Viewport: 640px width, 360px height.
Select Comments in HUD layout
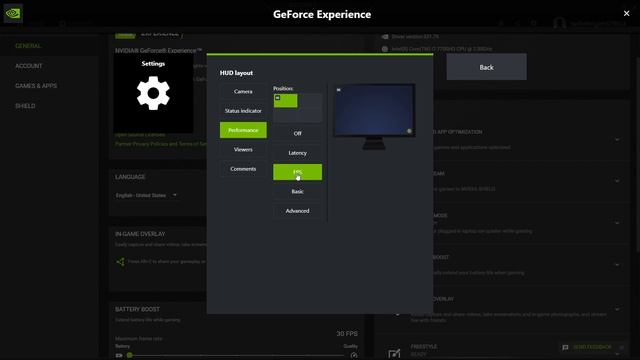coord(243,169)
